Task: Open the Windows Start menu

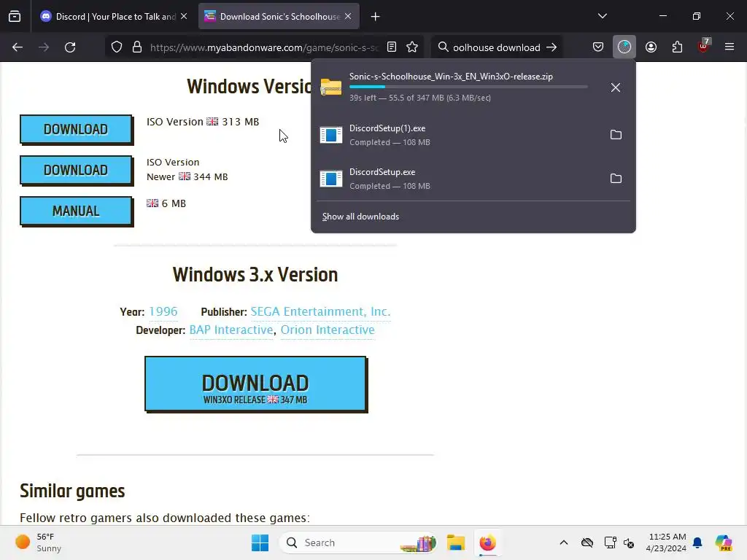Action: pyautogui.click(x=260, y=542)
